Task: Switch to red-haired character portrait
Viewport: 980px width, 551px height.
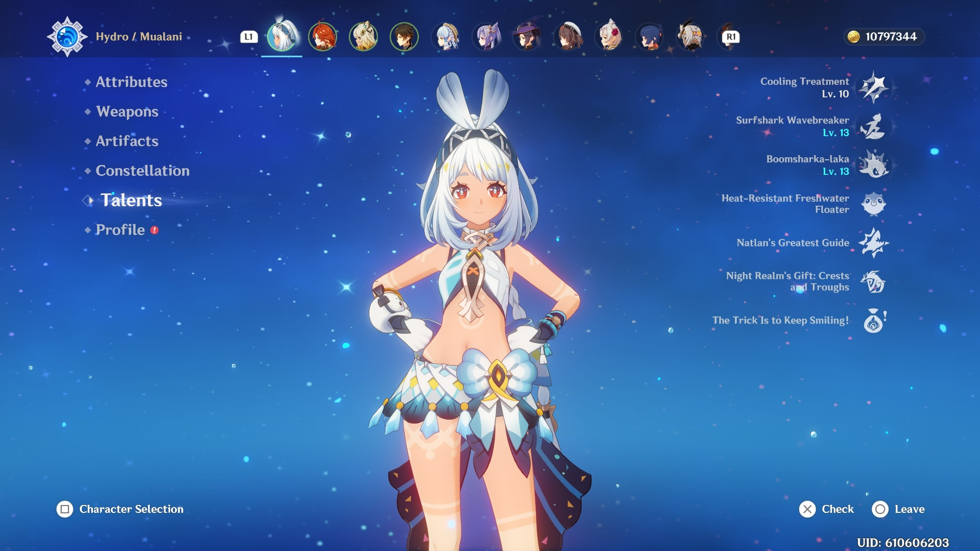Action: click(x=322, y=37)
